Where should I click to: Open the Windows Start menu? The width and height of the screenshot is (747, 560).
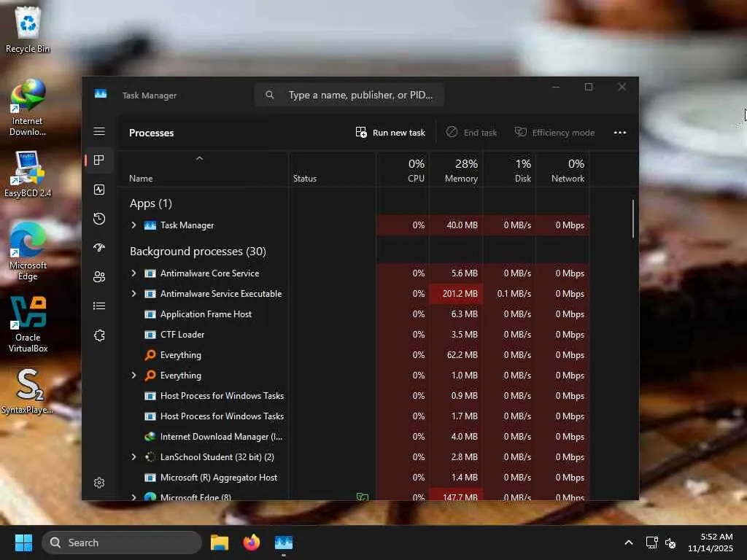(x=23, y=542)
